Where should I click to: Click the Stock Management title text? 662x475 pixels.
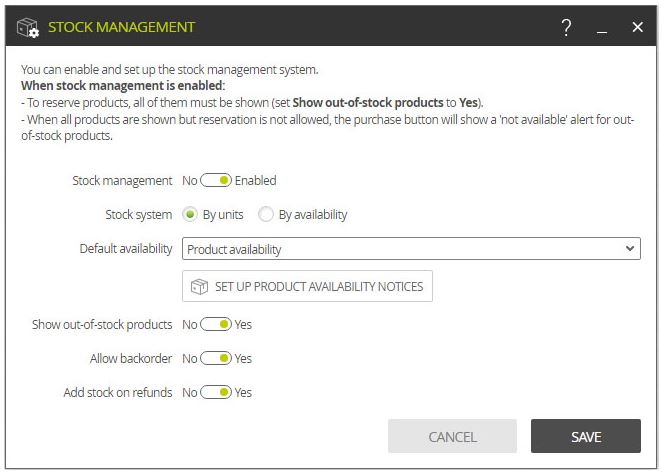[121, 27]
